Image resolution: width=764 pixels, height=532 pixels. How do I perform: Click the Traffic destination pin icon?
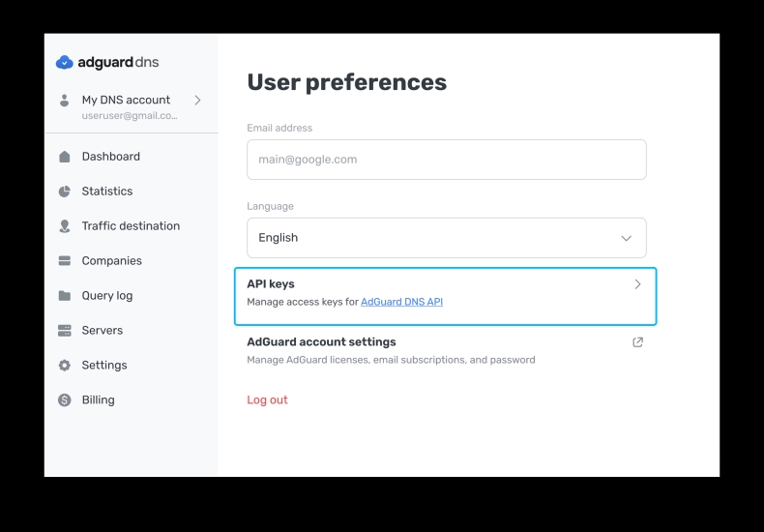(x=65, y=226)
